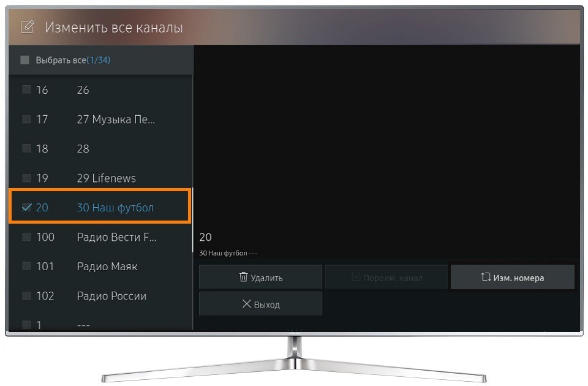Check the 29 Lifenews channel box
This screenshot has width=588, height=386.
point(26,178)
